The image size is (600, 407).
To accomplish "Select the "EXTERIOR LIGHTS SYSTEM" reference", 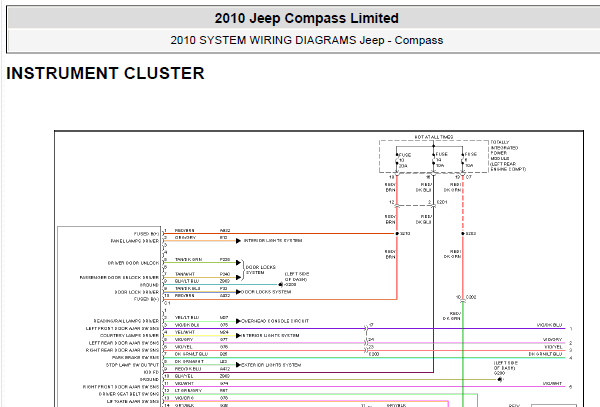I will point(271,365).
